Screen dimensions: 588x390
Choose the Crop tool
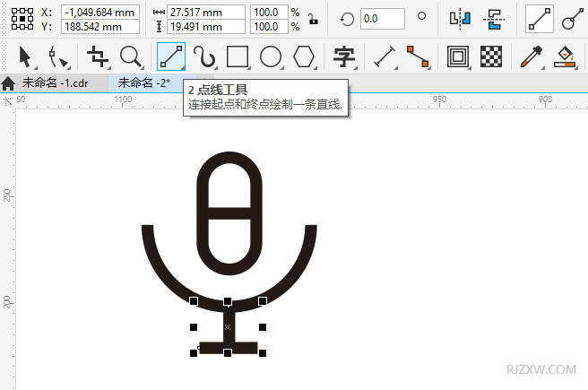point(97,57)
